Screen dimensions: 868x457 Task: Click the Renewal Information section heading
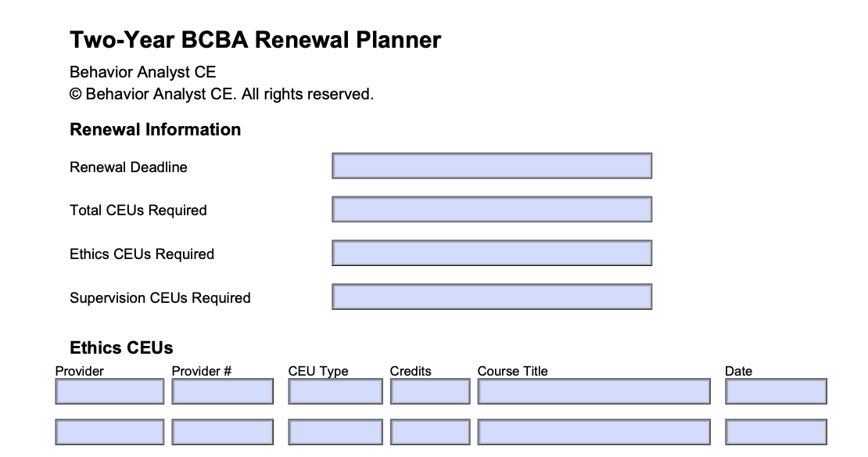(155, 130)
